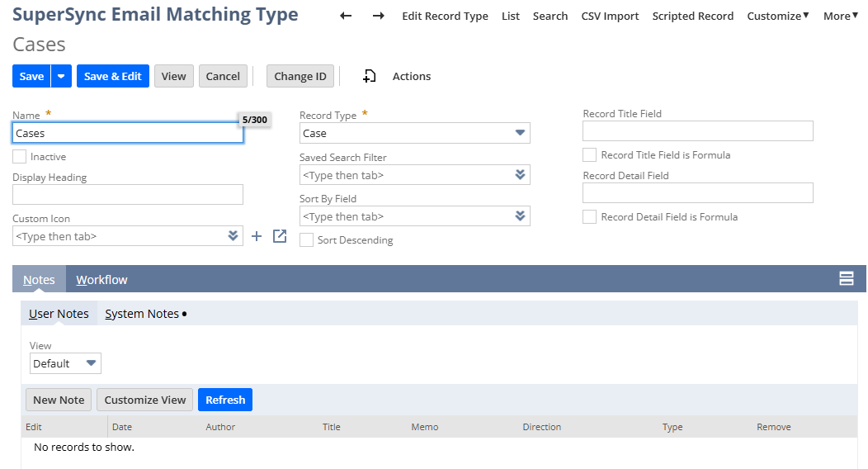Click the Edit column header
868x469 pixels.
pos(34,427)
